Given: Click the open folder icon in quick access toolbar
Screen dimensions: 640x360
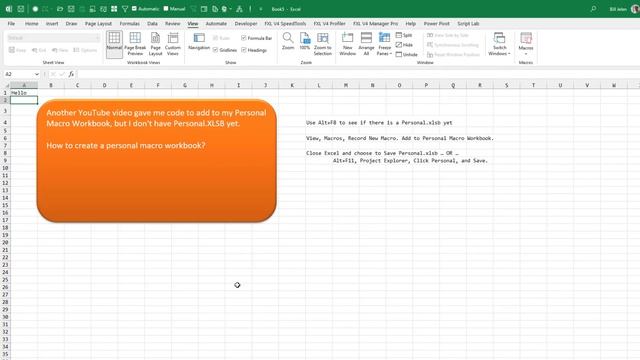Looking at the screenshot, I should click(60, 9).
